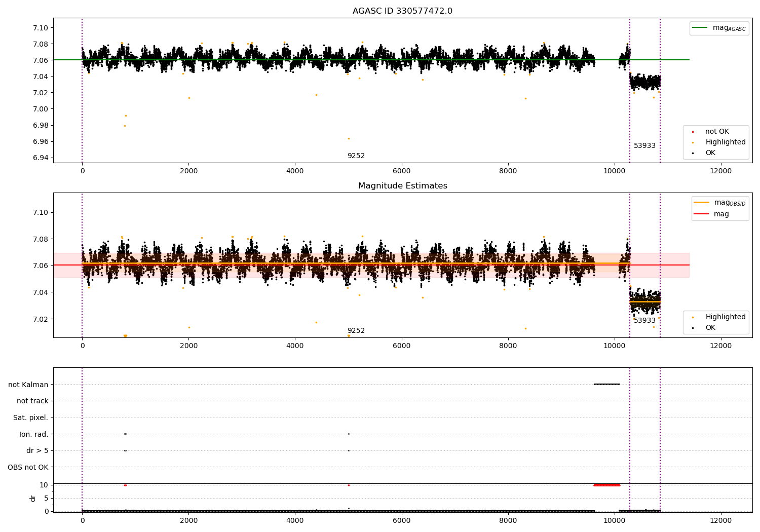Select the mag OBSID legend entry
760x532 pixels.
(730, 203)
